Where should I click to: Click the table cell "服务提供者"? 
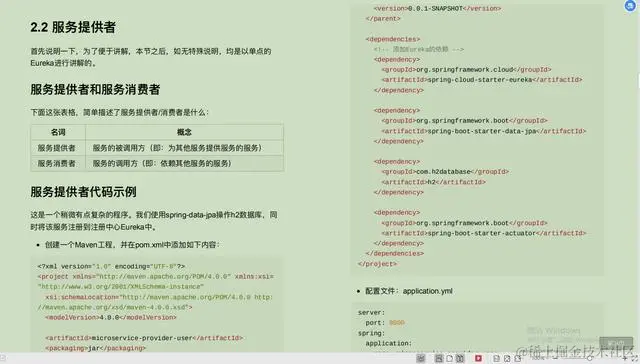[x=58, y=148]
